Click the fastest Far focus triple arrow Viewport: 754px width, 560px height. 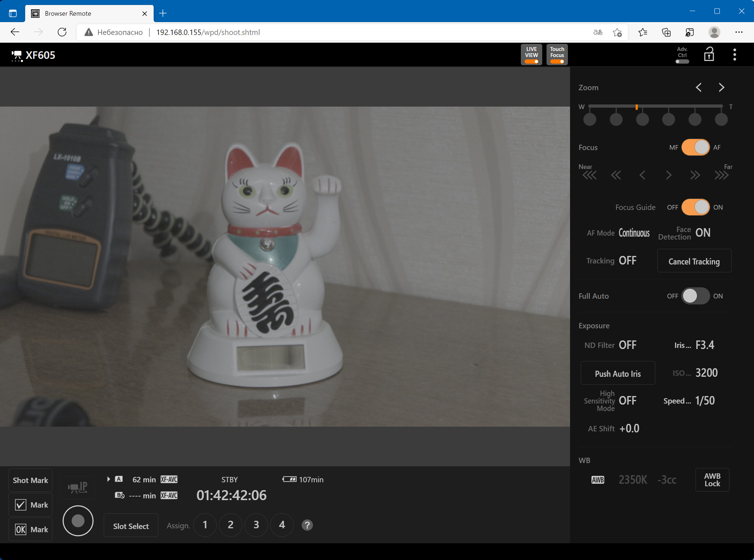[721, 175]
